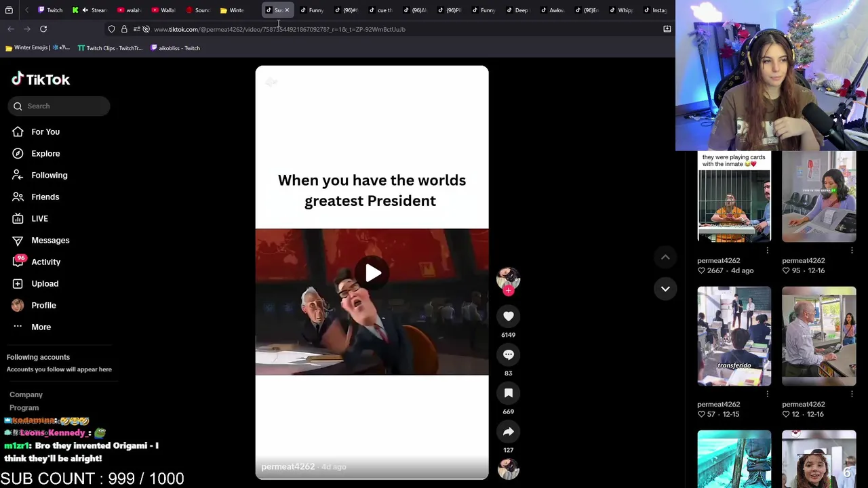Open permeat4262 username under video
Screen dimensions: 868x488
[x=288, y=466]
